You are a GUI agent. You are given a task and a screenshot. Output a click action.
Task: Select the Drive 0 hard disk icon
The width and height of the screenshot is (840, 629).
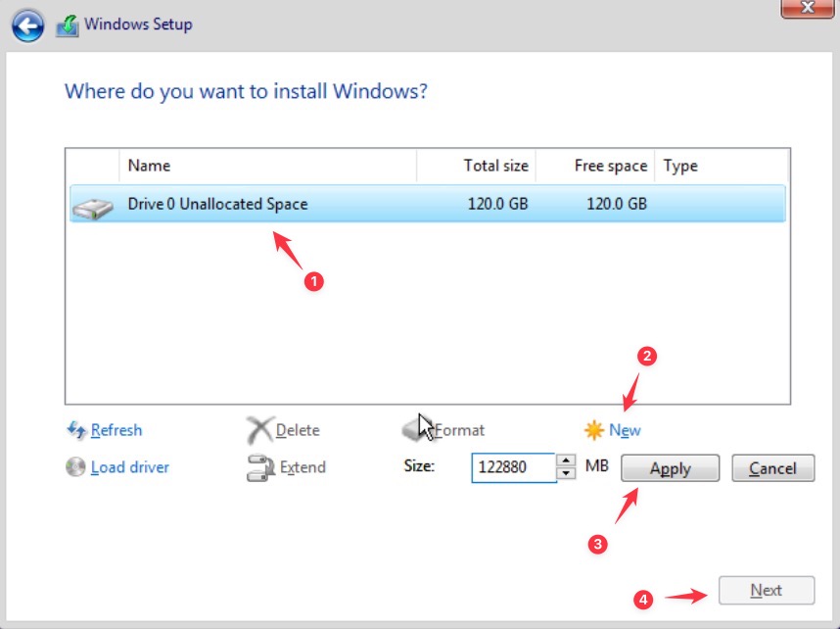pos(93,208)
